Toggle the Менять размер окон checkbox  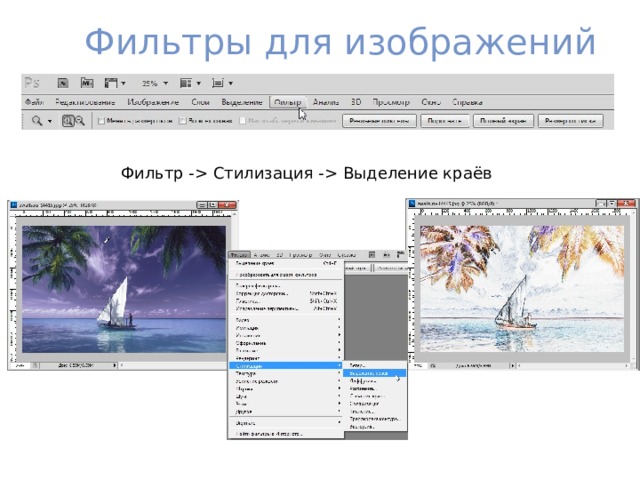coord(101,121)
